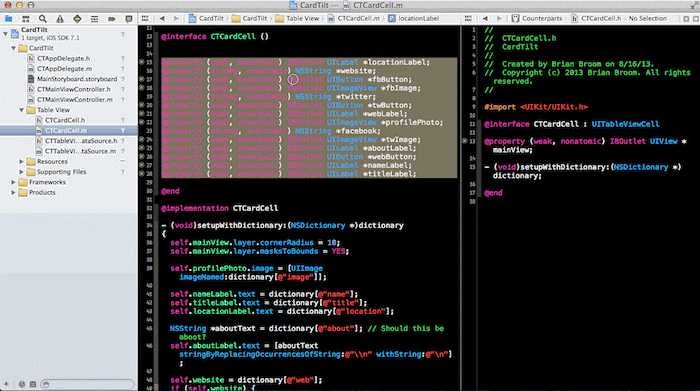The height and width of the screenshot is (391, 700).
Task: Click the @implementation CTCardCell line
Action: click(220, 208)
